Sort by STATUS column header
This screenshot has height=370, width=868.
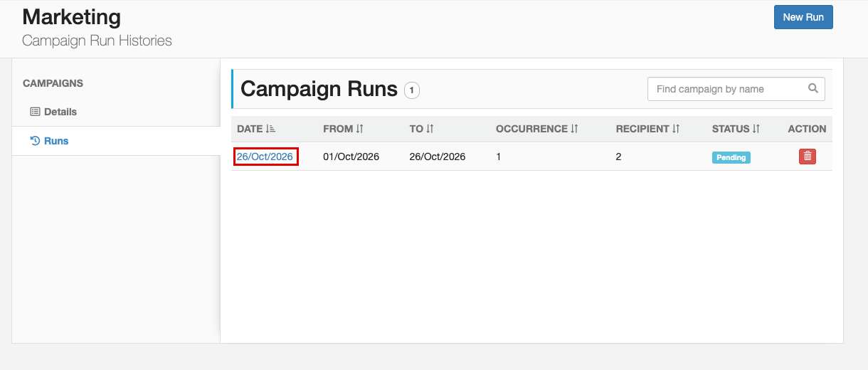point(736,129)
